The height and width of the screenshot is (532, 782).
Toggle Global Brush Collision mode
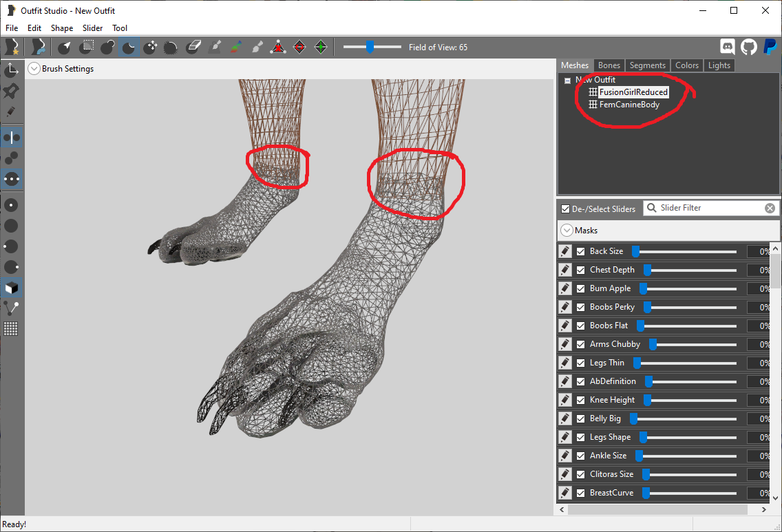tap(11, 178)
